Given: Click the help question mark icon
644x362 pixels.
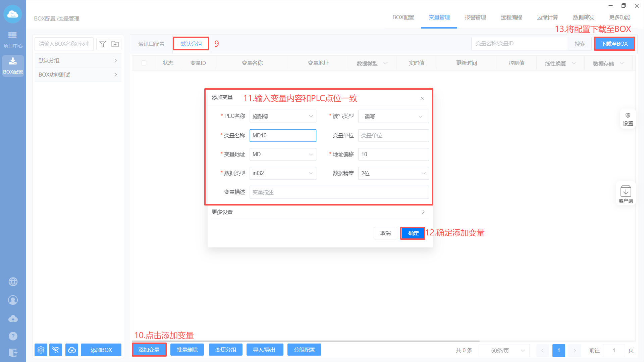Looking at the screenshot, I should [x=13, y=336].
